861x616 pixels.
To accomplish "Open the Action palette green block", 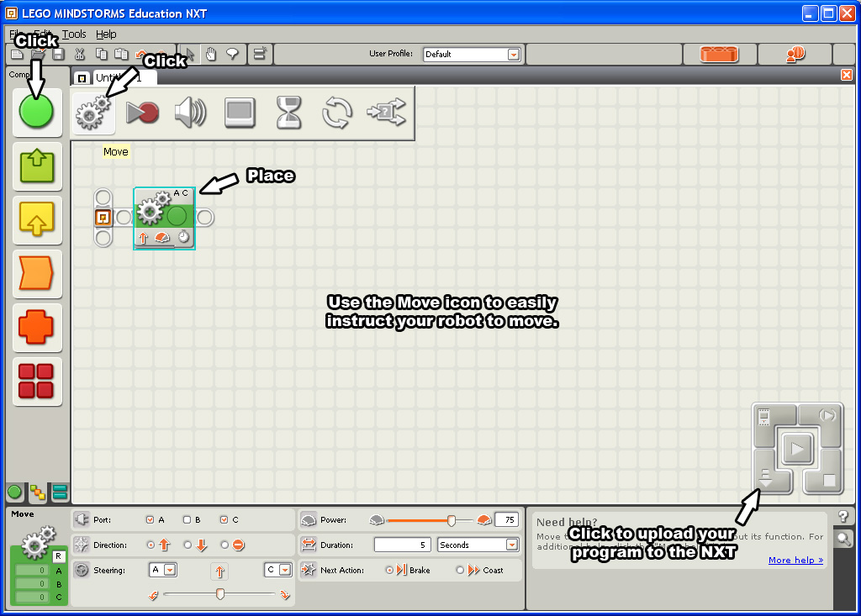I will 37,166.
